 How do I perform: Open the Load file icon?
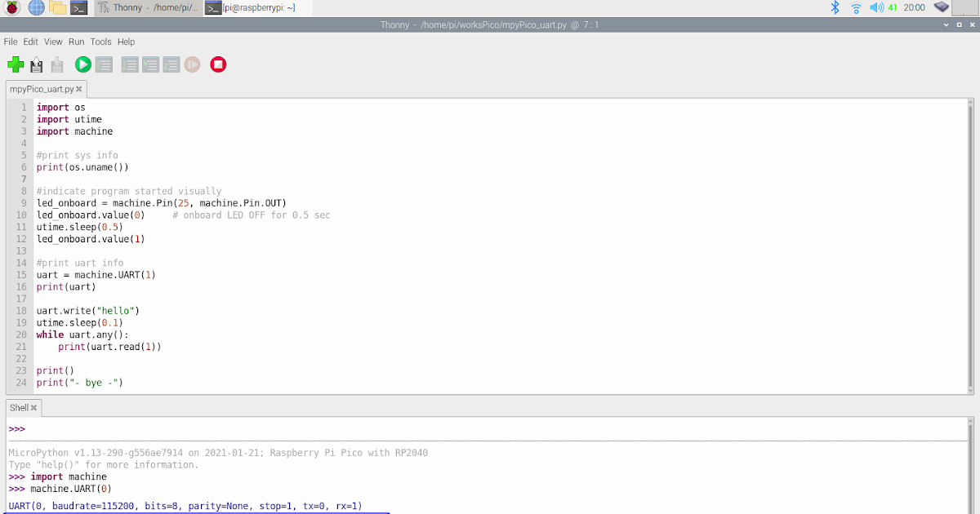tap(36, 64)
